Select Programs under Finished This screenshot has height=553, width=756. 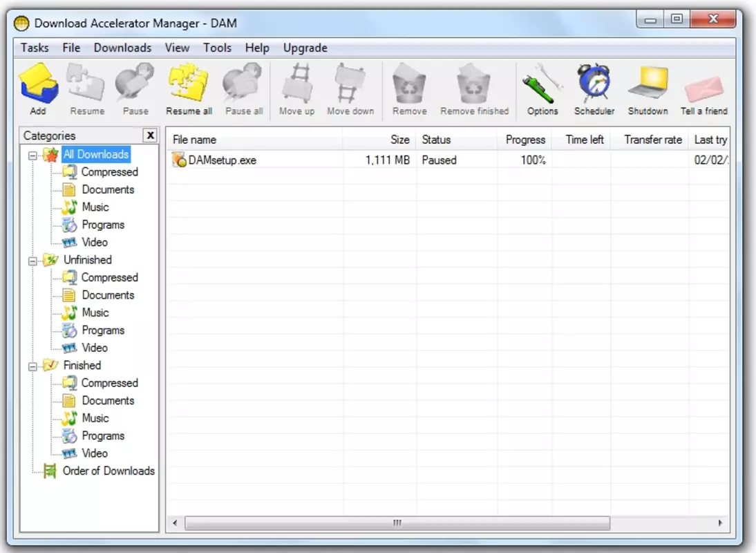[103, 436]
